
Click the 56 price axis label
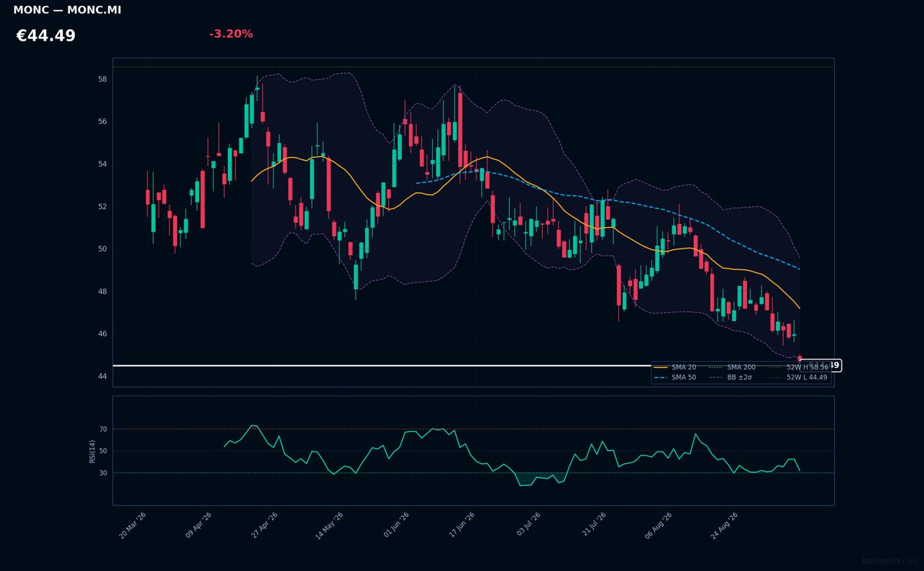[x=102, y=122]
